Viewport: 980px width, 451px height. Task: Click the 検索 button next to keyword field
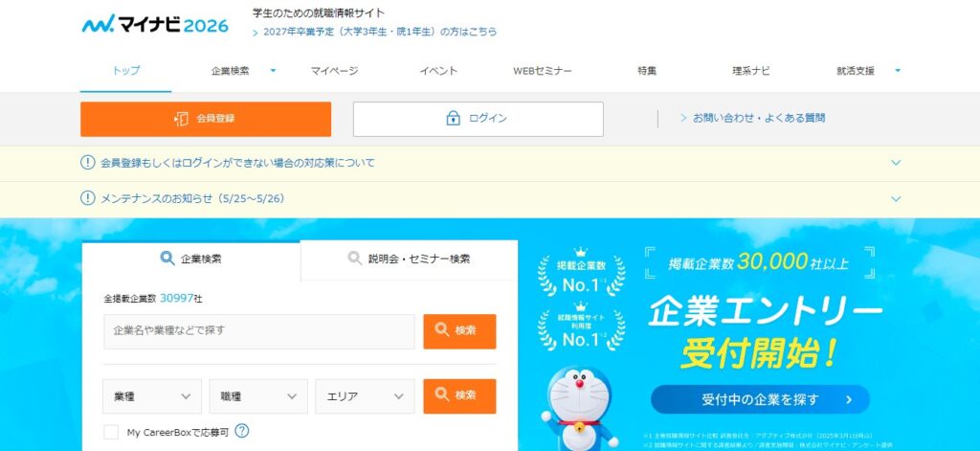point(459,331)
